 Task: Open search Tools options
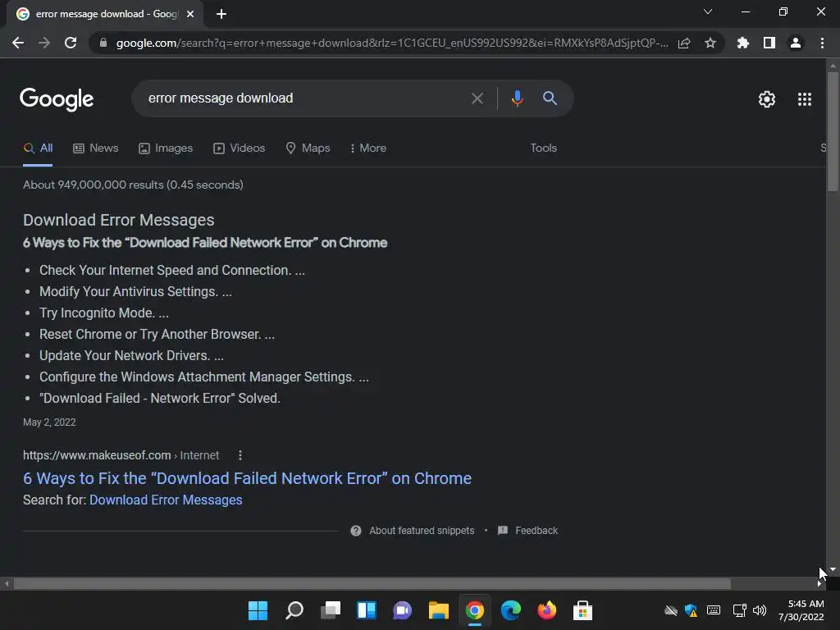point(543,148)
